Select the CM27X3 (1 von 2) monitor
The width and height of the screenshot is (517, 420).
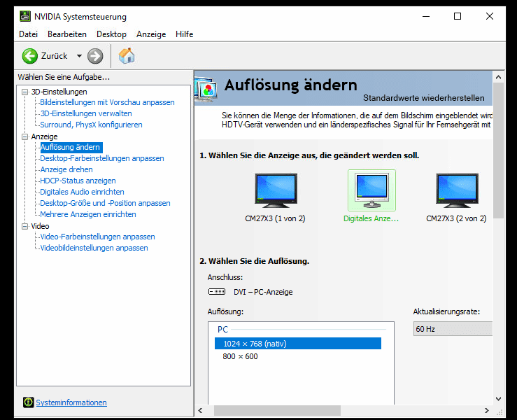click(276, 190)
